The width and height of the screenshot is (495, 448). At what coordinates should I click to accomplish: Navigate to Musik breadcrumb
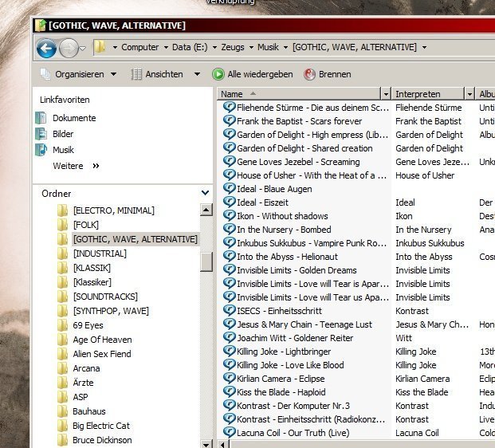click(x=268, y=47)
